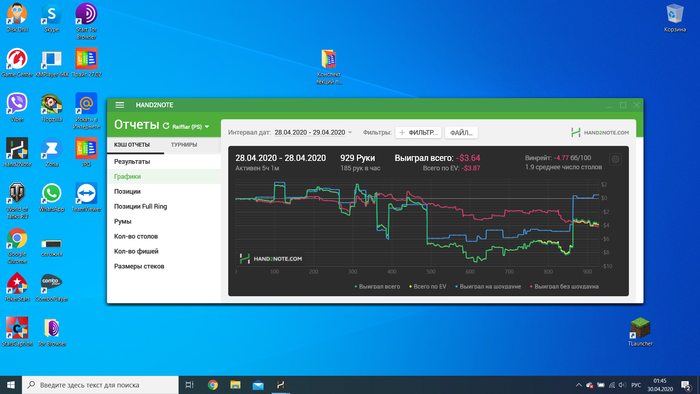Open Hand2Note desktop shortcut
The image size is (700, 394).
[x=17, y=152]
